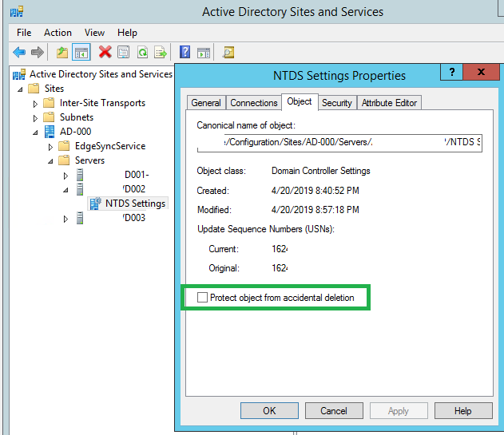The height and width of the screenshot is (435, 504).
Task: Select the AD-000 site icon
Action: tap(50, 132)
